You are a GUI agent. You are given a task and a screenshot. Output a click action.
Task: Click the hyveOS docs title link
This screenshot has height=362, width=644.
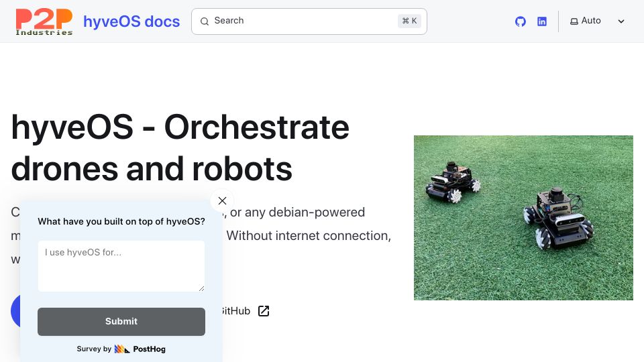click(131, 21)
